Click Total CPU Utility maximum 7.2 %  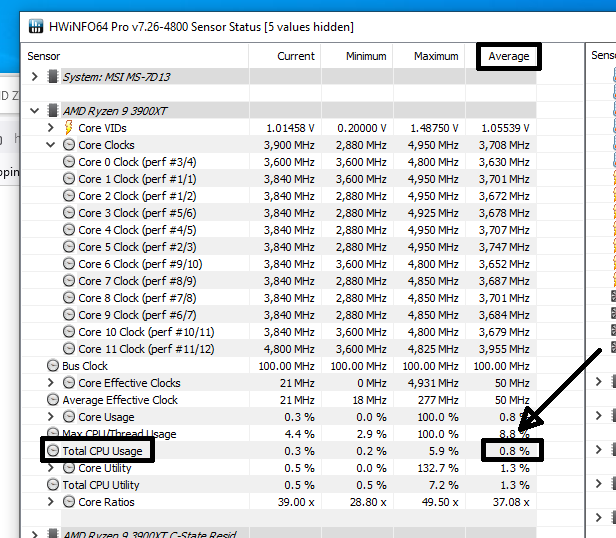[444, 485]
